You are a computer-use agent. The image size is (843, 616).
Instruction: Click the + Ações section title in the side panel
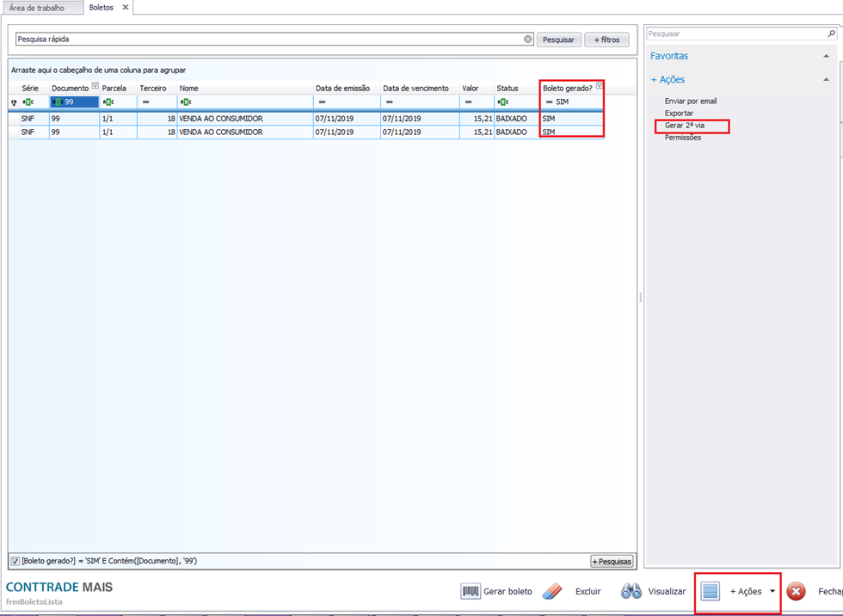(668, 79)
